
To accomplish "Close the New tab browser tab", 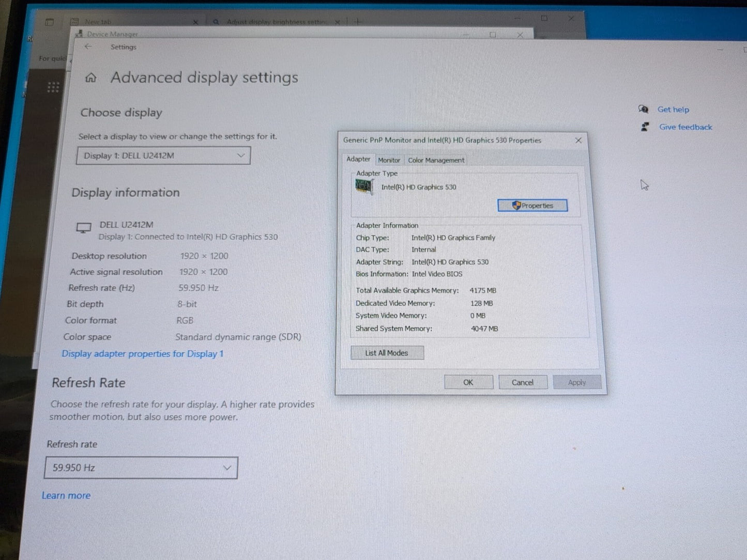I will pos(195,22).
